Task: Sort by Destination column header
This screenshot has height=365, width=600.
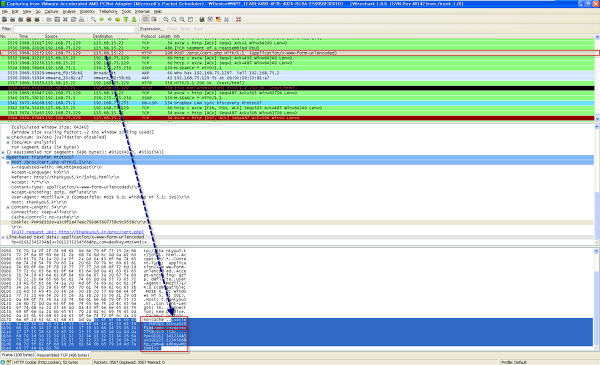Action: [103, 36]
